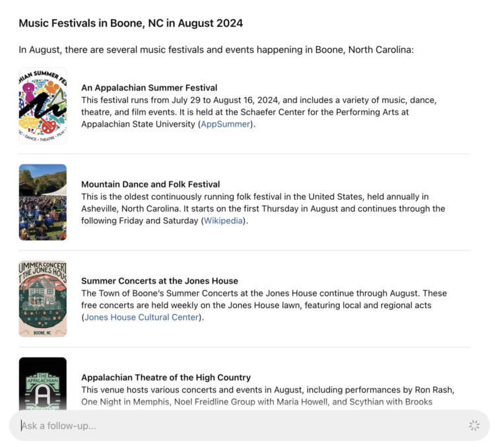Click the An Appalachian Summer Festival title

(x=149, y=88)
